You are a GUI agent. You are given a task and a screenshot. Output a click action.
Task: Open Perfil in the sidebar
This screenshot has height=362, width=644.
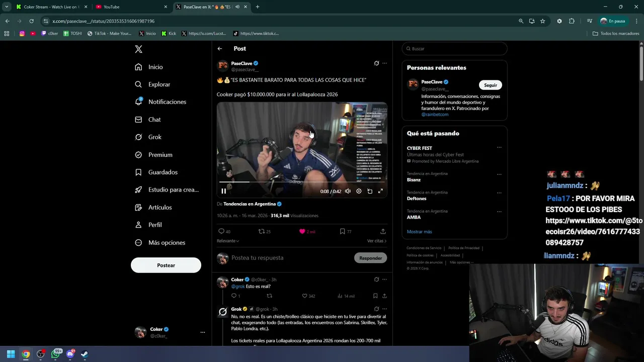tap(148, 225)
